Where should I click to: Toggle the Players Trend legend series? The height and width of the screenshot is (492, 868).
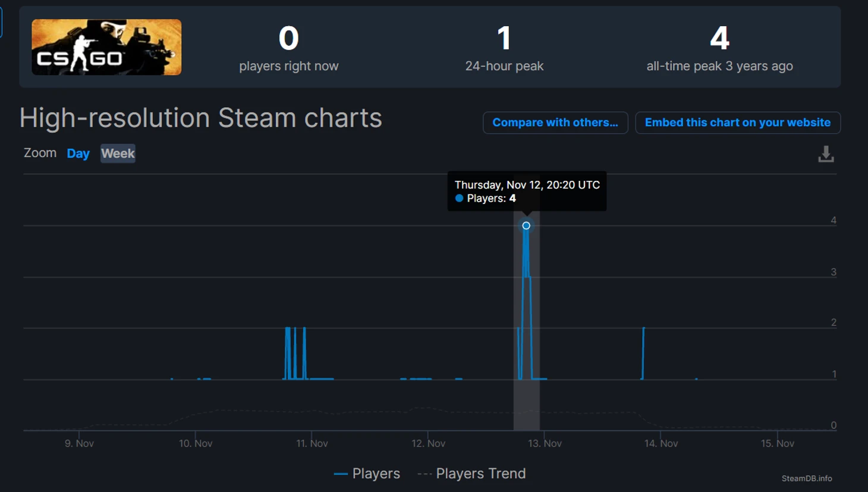[x=472, y=474]
